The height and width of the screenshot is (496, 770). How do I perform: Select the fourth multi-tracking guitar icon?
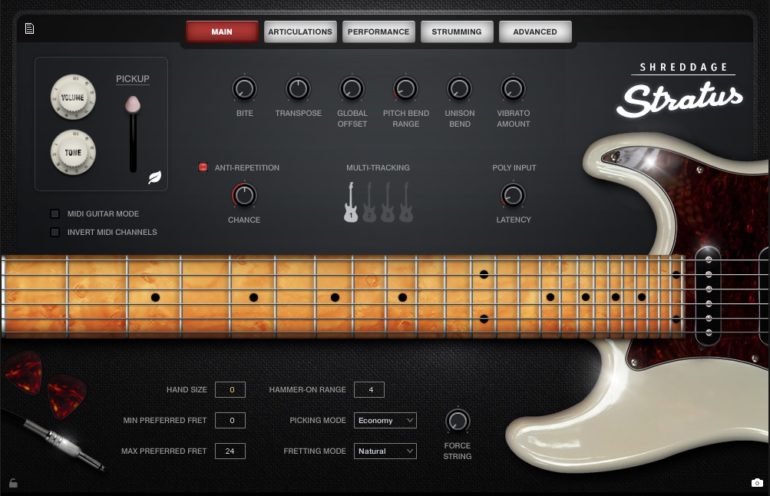coord(406,201)
